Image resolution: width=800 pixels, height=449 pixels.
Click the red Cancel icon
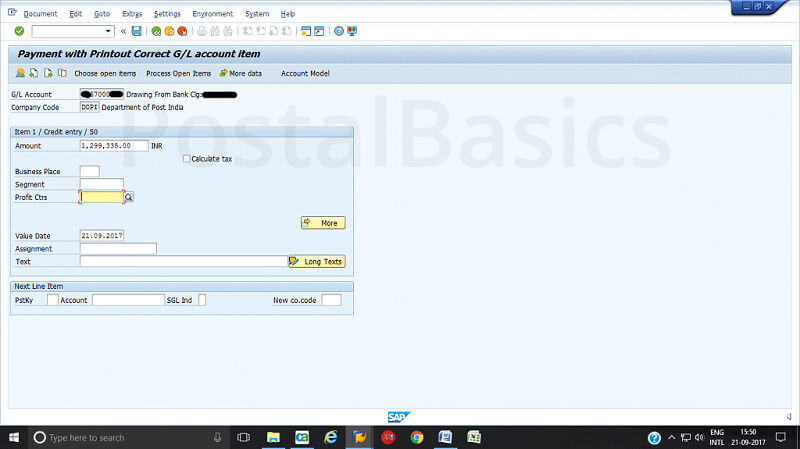tap(182, 31)
